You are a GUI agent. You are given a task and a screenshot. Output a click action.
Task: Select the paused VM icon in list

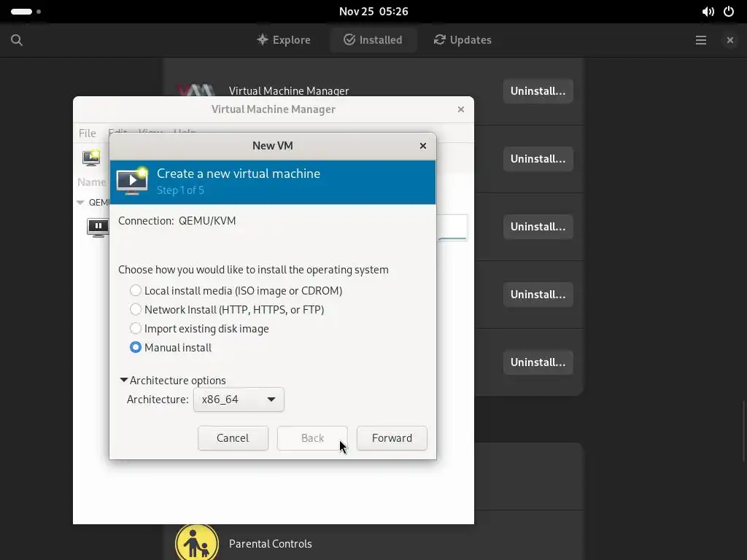coord(98,227)
